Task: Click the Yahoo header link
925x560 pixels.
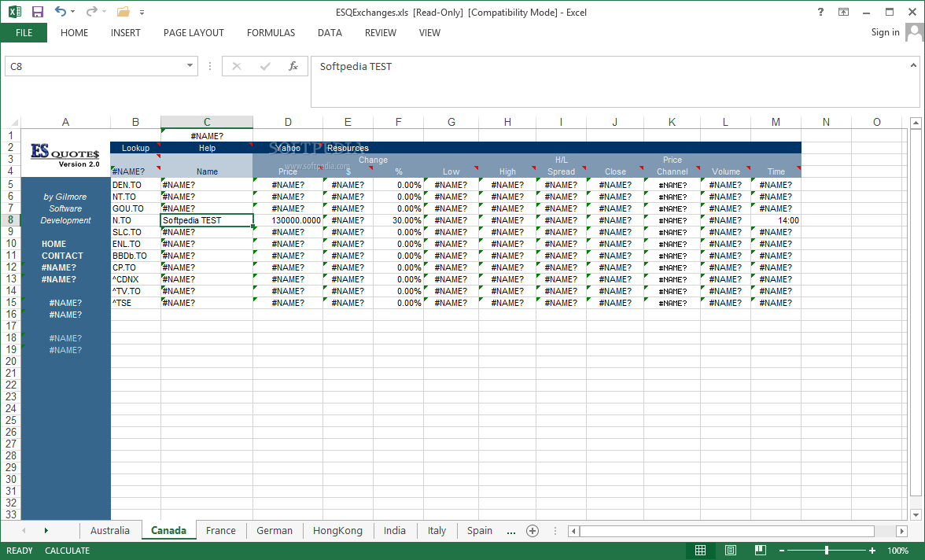Action: click(x=289, y=148)
